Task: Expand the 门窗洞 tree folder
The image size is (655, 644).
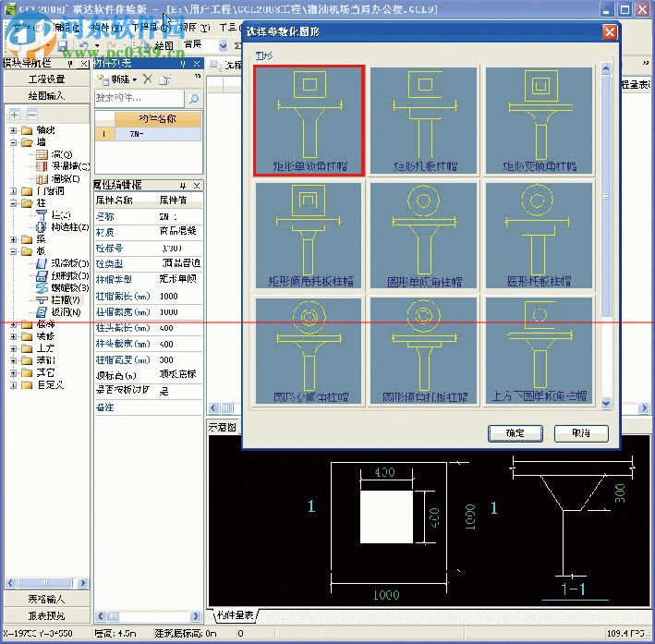Action: click(14, 190)
